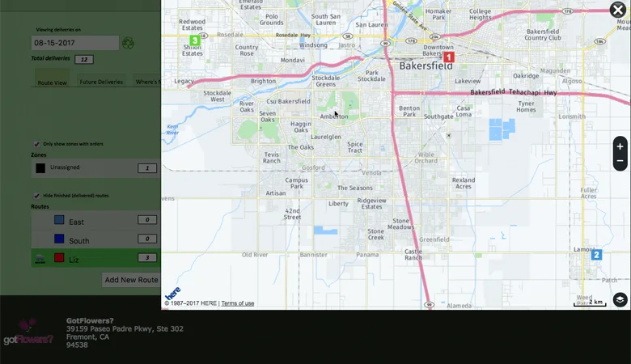Screen dimensions: 631x364
Task: Click the Liz route count box showing 3
Action: [x=147, y=257]
